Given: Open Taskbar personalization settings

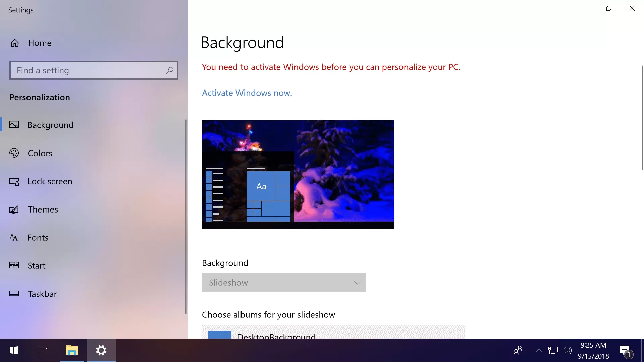Looking at the screenshot, I should pos(43,294).
